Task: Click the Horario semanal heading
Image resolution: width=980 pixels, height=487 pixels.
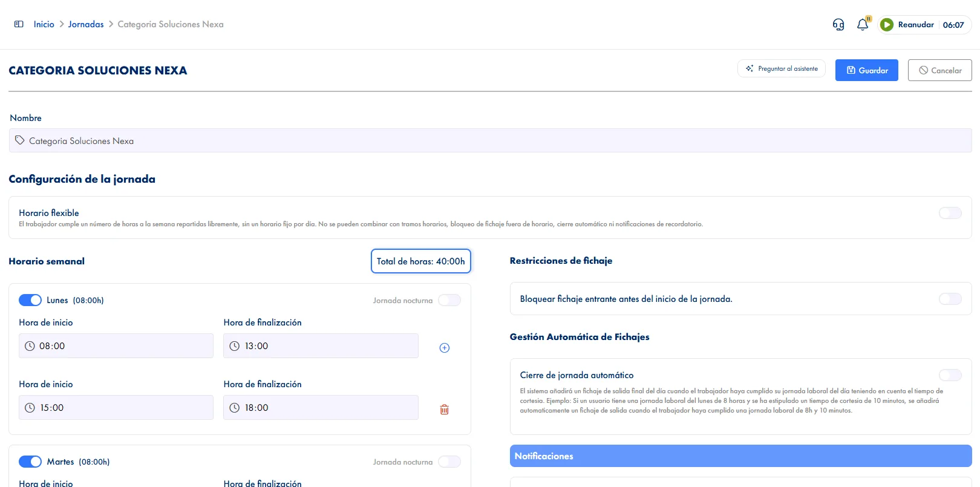Action: coord(47,261)
